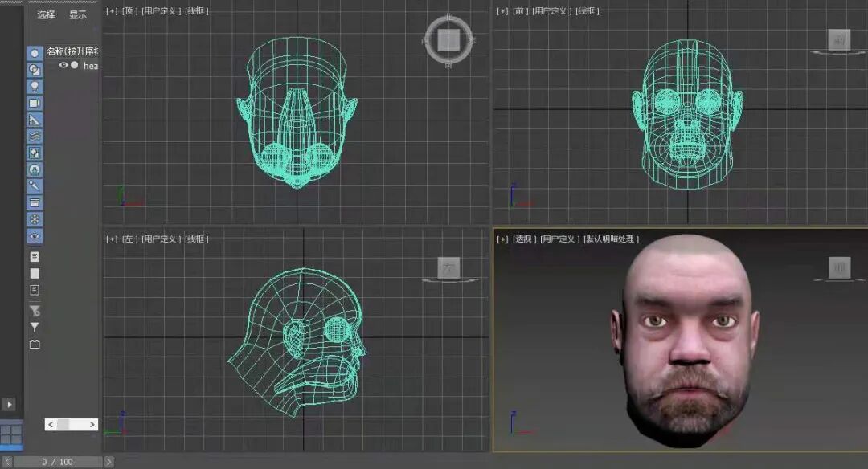Open the [前] view label menu
868x469 pixels.
click(519, 10)
